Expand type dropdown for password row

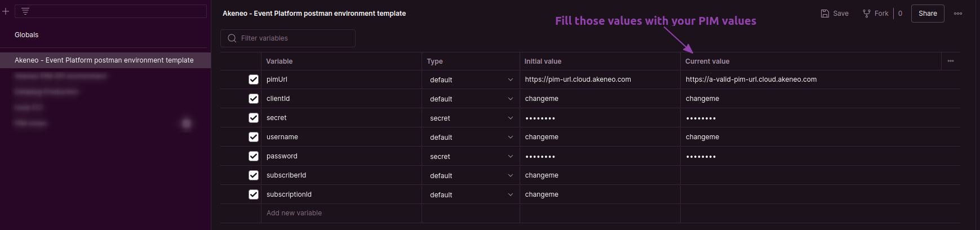[x=510, y=156]
